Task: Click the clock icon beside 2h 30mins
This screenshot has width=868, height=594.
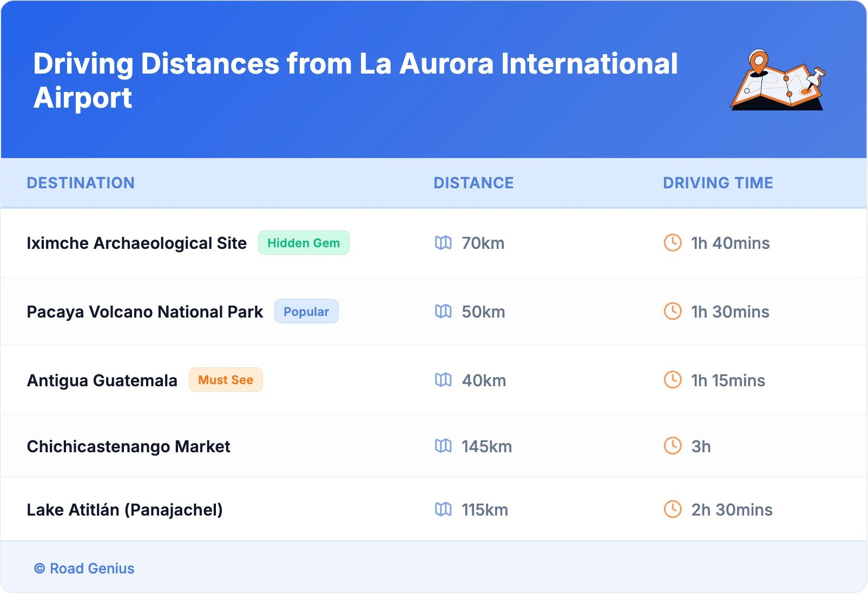Action: [x=673, y=510]
